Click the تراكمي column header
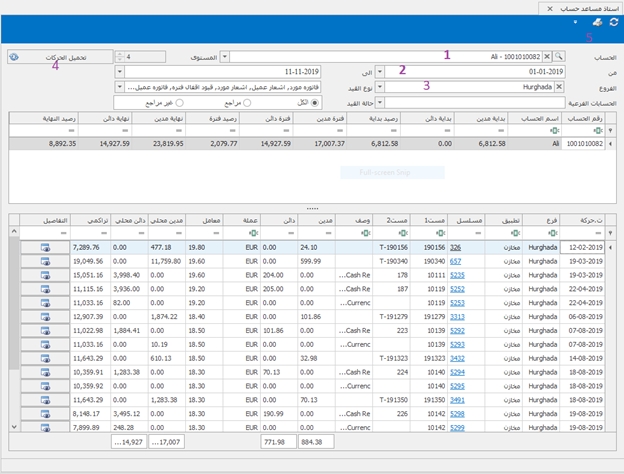 tap(90, 219)
